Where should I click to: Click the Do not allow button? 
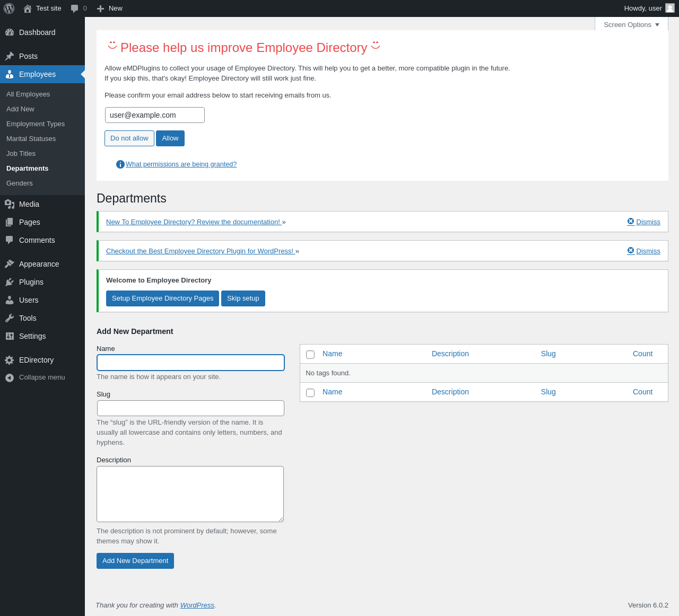(129, 138)
